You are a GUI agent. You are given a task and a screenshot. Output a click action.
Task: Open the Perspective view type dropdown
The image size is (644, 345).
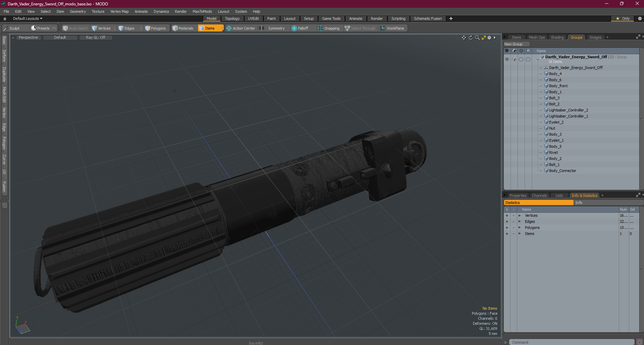(28, 38)
